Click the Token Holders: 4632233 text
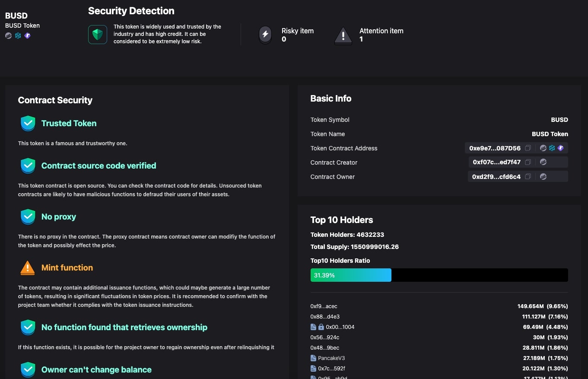 coord(347,235)
